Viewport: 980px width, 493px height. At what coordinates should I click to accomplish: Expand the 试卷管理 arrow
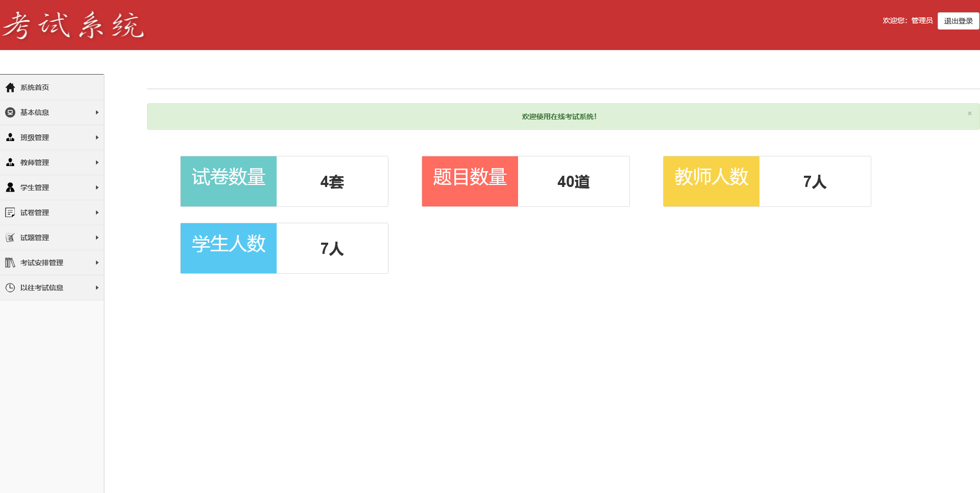[97, 213]
